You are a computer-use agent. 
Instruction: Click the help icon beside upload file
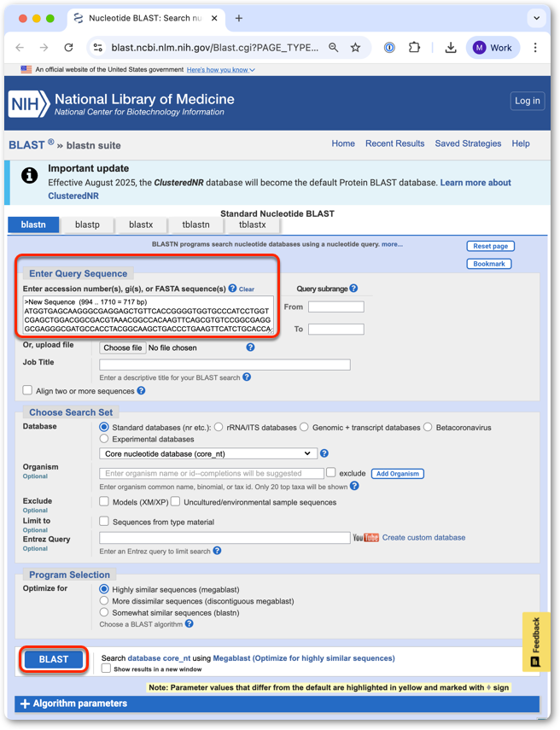(x=250, y=347)
